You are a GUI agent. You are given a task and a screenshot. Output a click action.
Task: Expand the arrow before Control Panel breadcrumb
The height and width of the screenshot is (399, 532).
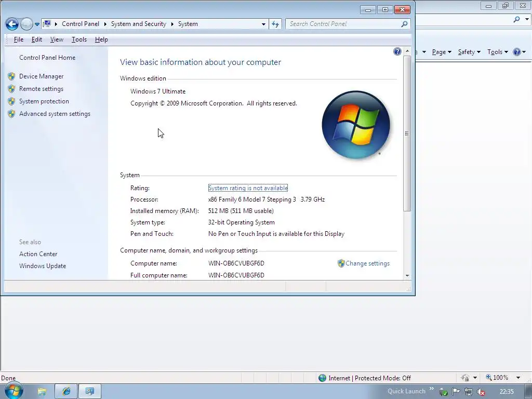[56, 24]
